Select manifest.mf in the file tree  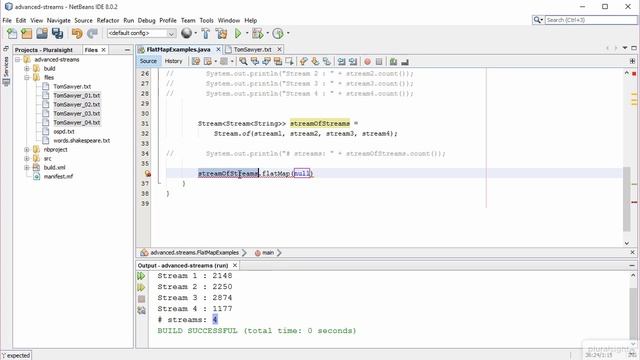58,176
